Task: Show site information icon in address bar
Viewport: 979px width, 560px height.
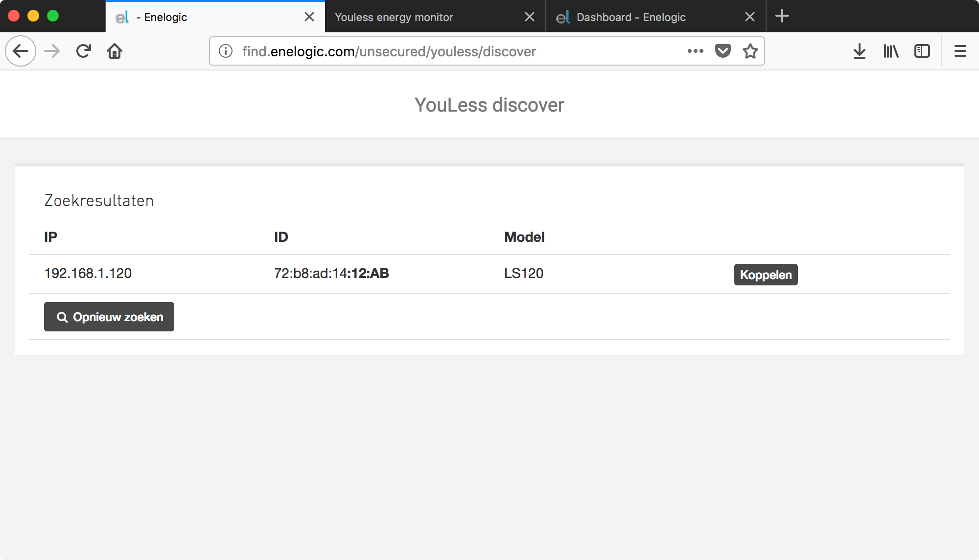Action: 226,51
